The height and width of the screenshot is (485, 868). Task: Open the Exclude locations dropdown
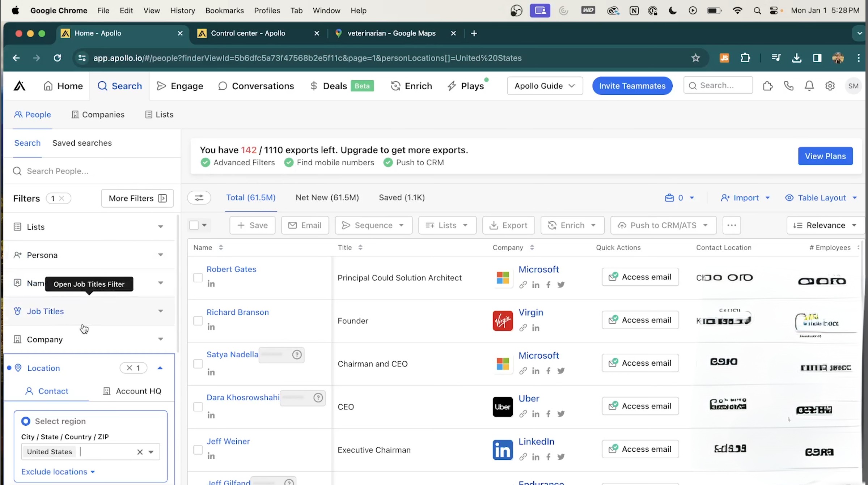pos(58,472)
